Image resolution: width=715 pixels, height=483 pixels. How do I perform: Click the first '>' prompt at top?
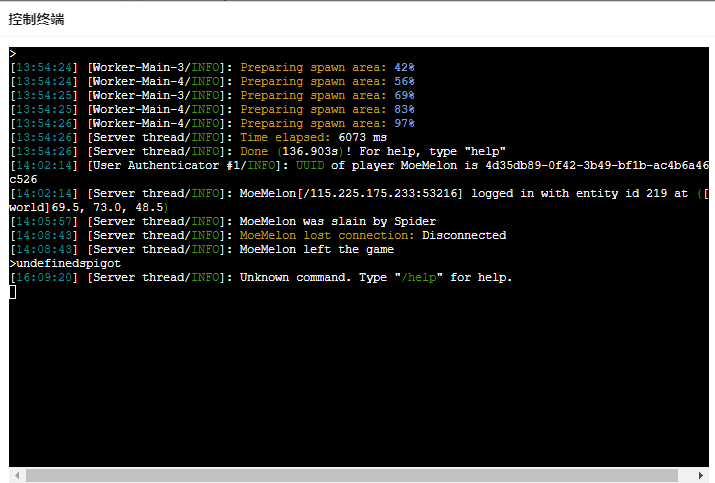[13, 54]
